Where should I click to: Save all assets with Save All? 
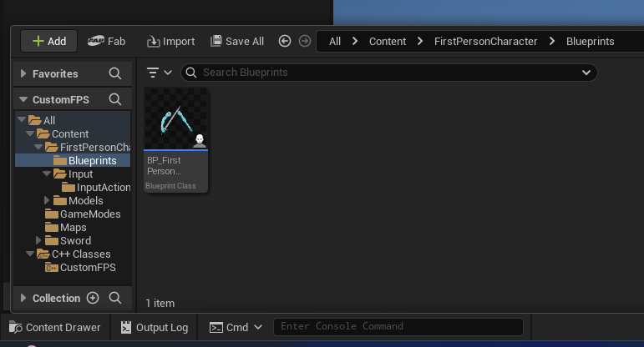(x=237, y=41)
